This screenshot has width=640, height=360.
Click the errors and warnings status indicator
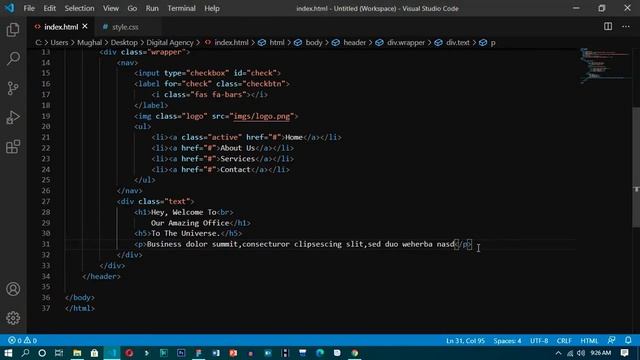click(x=22, y=340)
